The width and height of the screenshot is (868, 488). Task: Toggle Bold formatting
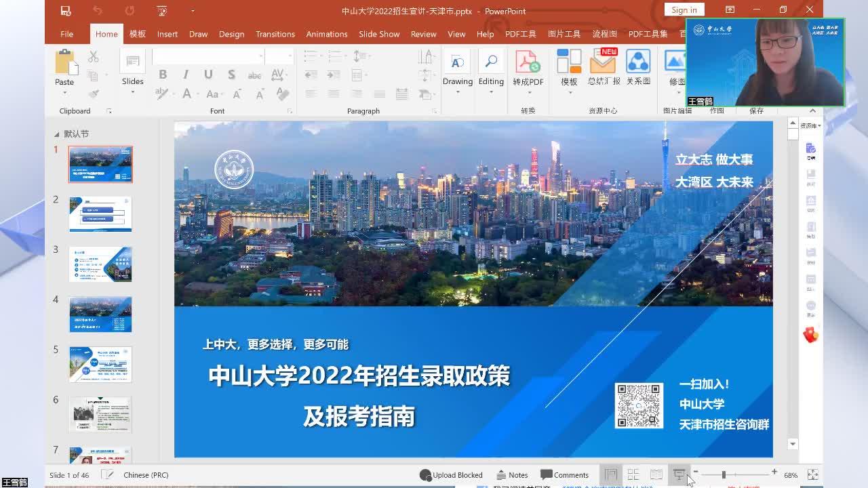[x=163, y=75]
